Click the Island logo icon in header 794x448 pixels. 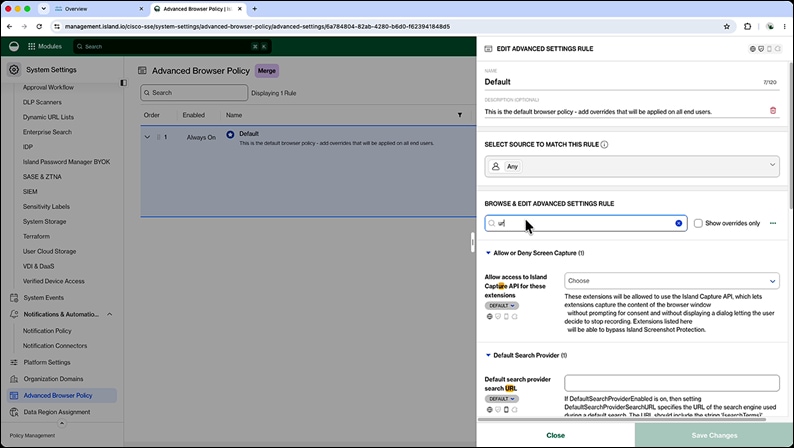coord(14,46)
